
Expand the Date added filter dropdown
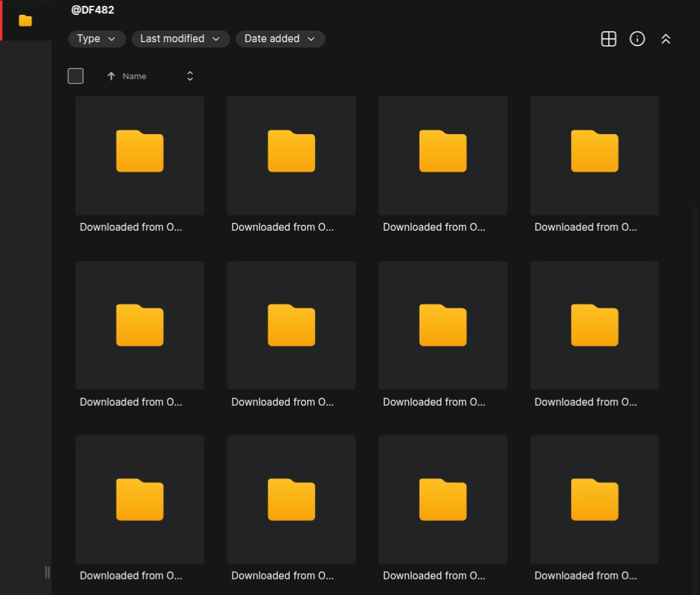(280, 39)
